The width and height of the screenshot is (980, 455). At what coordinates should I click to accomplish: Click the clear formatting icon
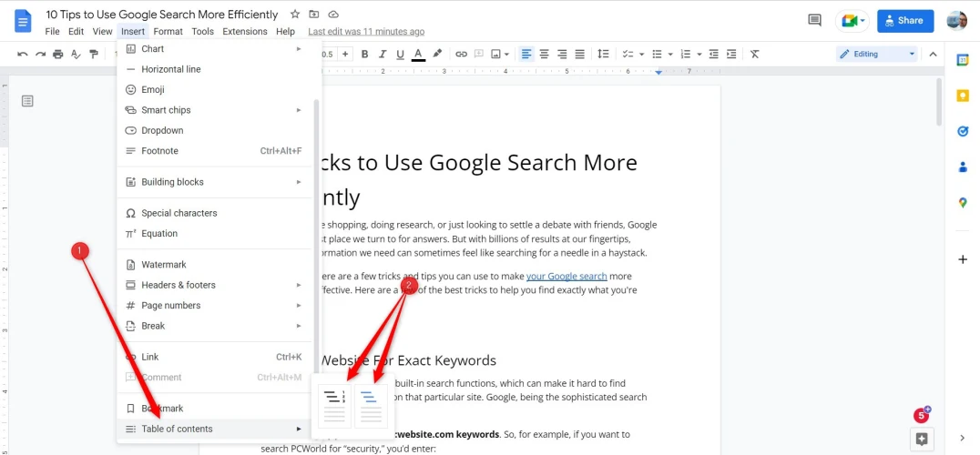754,54
